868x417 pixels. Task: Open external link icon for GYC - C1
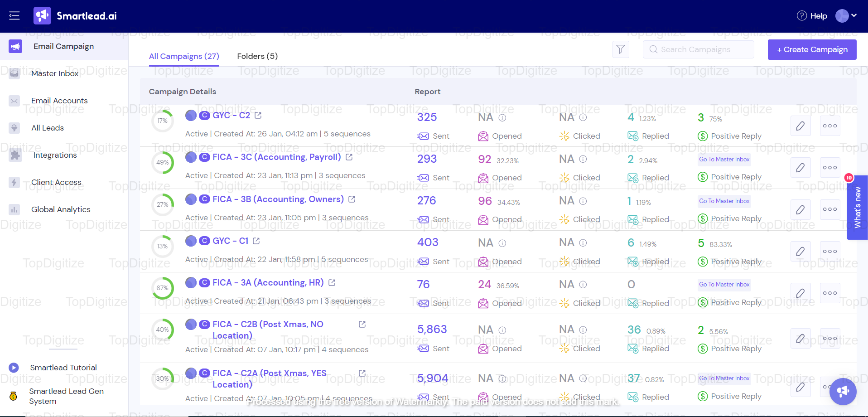256,241
